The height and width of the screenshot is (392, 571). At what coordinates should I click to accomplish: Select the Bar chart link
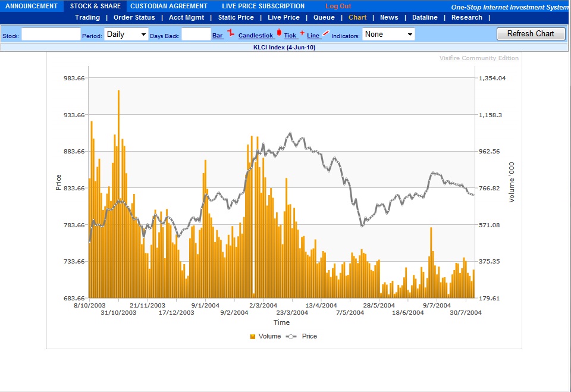[218, 36]
